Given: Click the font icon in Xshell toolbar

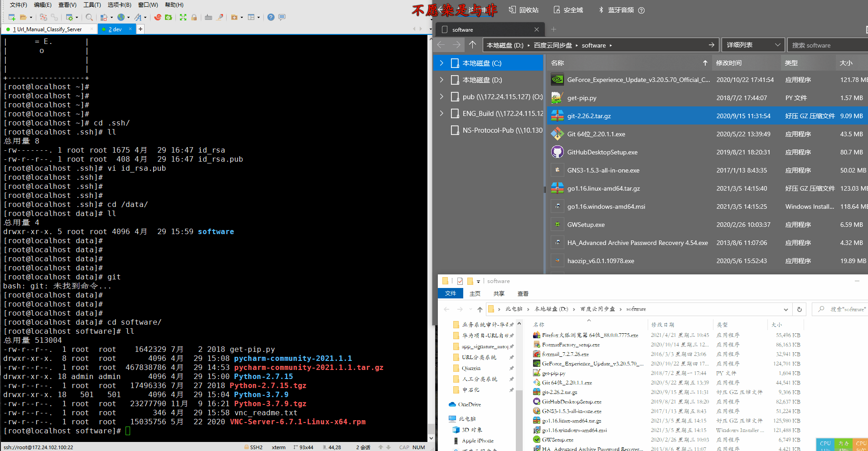Looking at the screenshot, I should [138, 17].
